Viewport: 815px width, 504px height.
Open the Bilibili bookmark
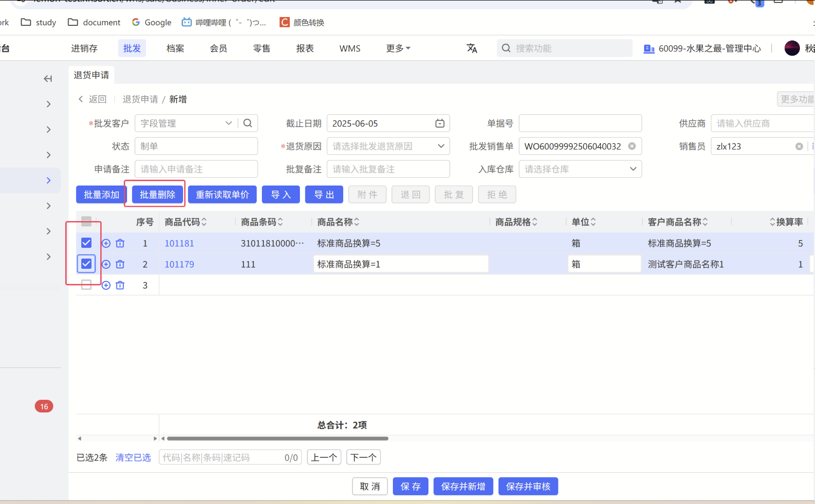pyautogui.click(x=224, y=22)
